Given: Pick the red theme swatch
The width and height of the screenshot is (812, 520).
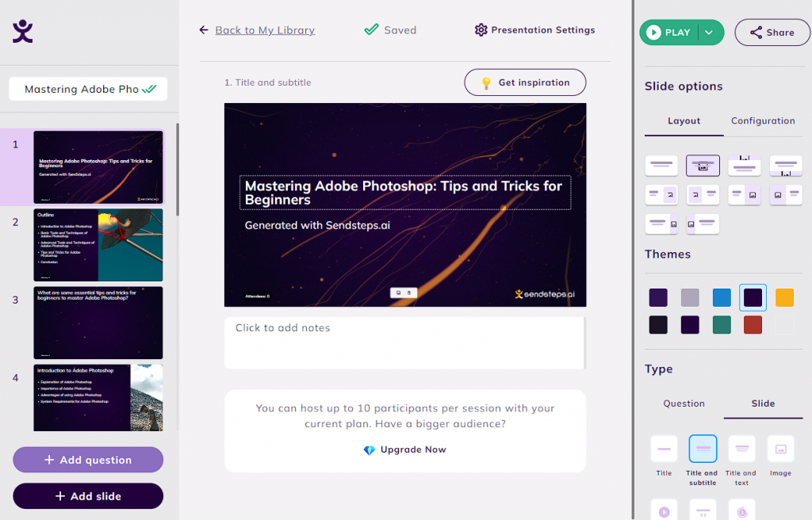Looking at the screenshot, I should 753,325.
